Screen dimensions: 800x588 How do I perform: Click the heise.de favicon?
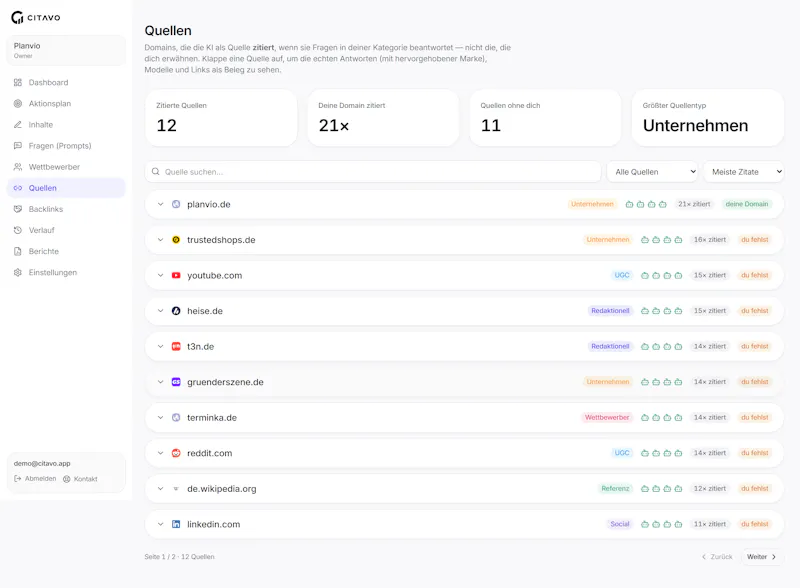click(x=176, y=311)
